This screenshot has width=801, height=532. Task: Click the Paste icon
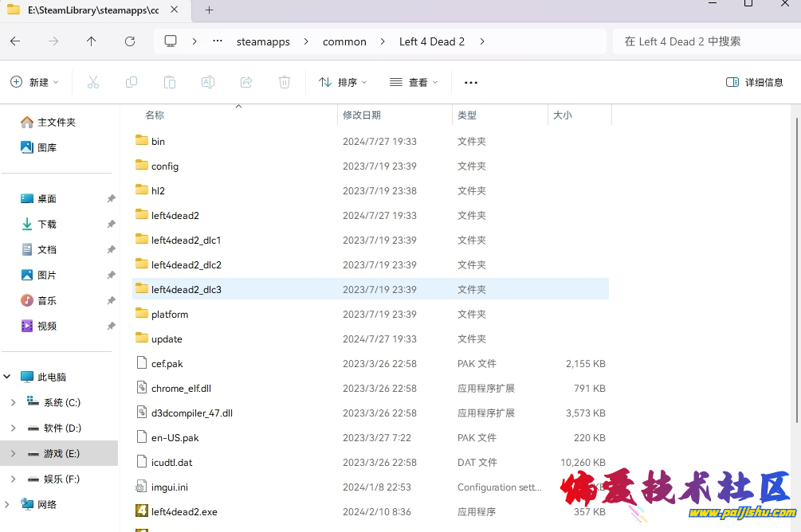[x=169, y=82]
